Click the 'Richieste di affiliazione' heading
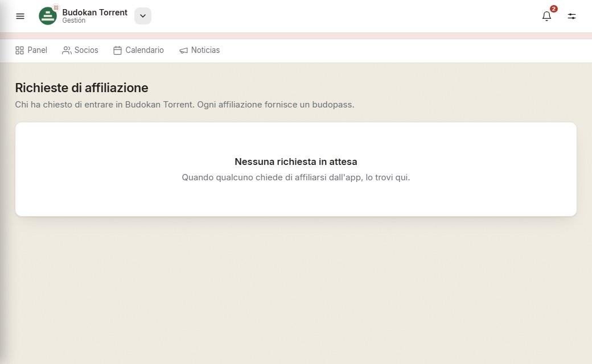Viewport: 592px width, 364px height. click(81, 88)
